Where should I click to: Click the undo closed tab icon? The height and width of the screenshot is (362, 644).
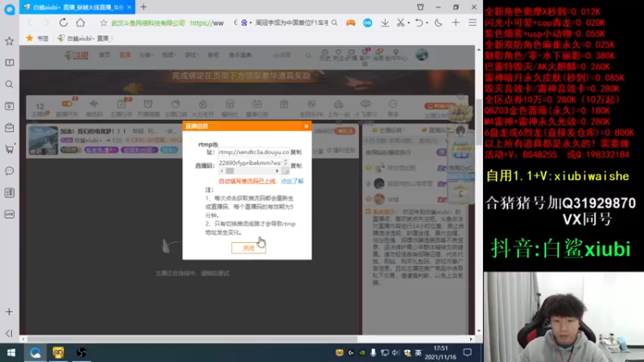click(419, 23)
